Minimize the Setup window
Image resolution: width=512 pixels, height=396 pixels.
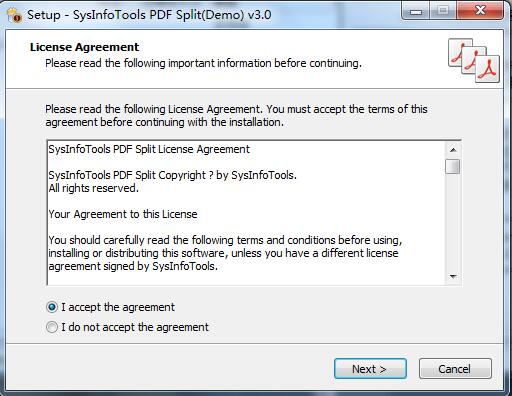(x=416, y=12)
